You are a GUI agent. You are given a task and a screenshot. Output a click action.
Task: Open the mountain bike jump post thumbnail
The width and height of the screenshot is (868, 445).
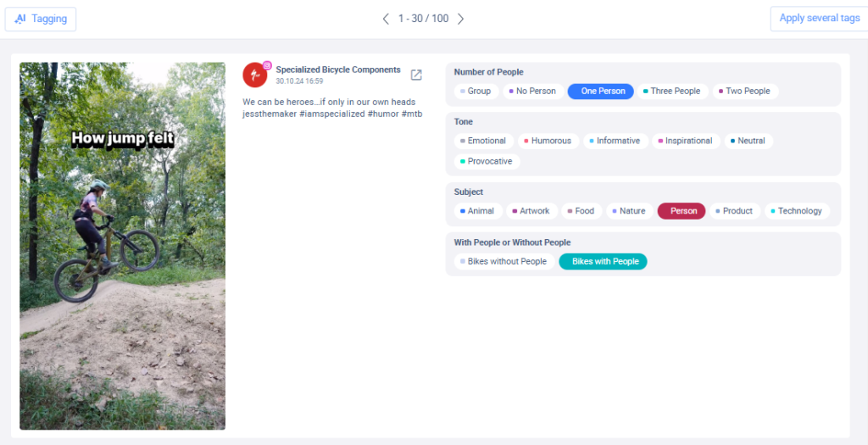(x=122, y=246)
